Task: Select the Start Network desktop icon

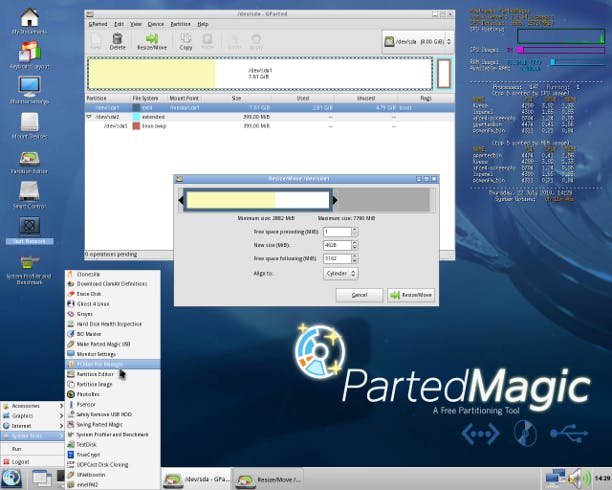Action: point(29,230)
